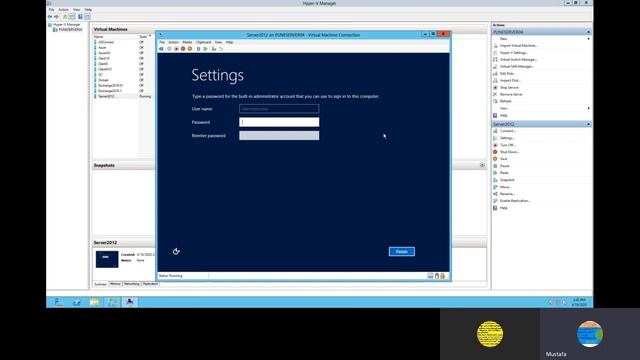Expand the View submenu in Actions pane
The width and height of the screenshot is (640, 360).
coord(588,108)
